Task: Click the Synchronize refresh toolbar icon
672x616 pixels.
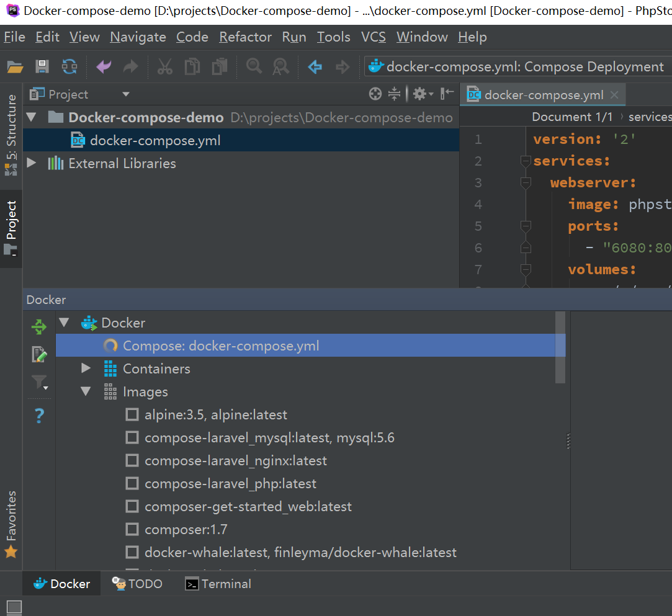Action: point(69,66)
